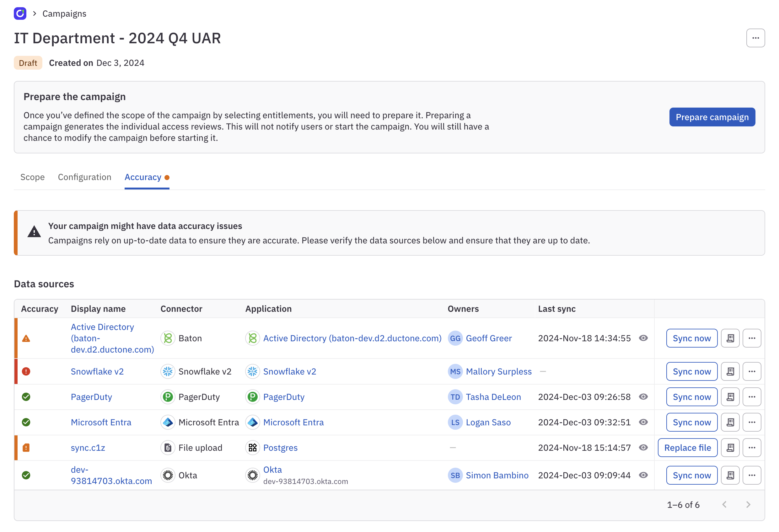The height and width of the screenshot is (532, 779).
Task: Go to next page of data sources
Action: [x=748, y=504]
